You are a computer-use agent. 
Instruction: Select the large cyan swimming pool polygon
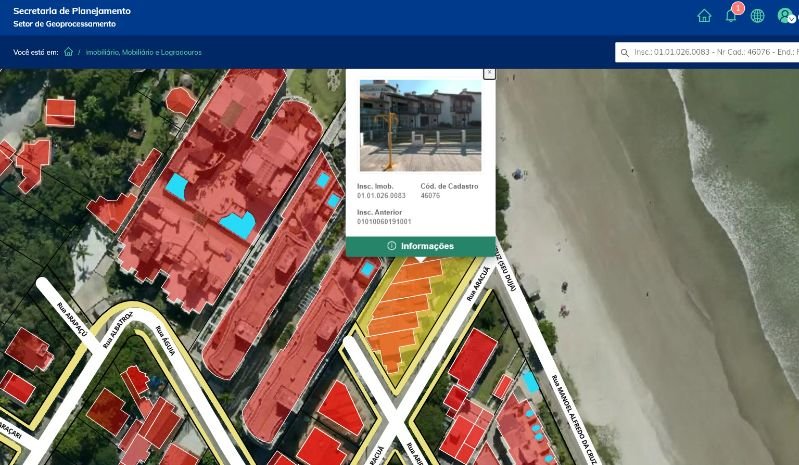tap(237, 226)
